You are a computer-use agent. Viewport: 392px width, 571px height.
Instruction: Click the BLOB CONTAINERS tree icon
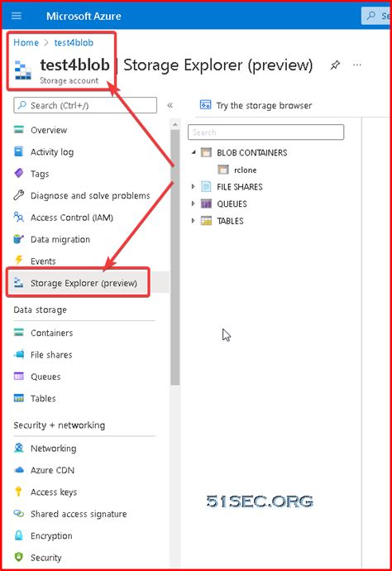pyautogui.click(x=206, y=152)
